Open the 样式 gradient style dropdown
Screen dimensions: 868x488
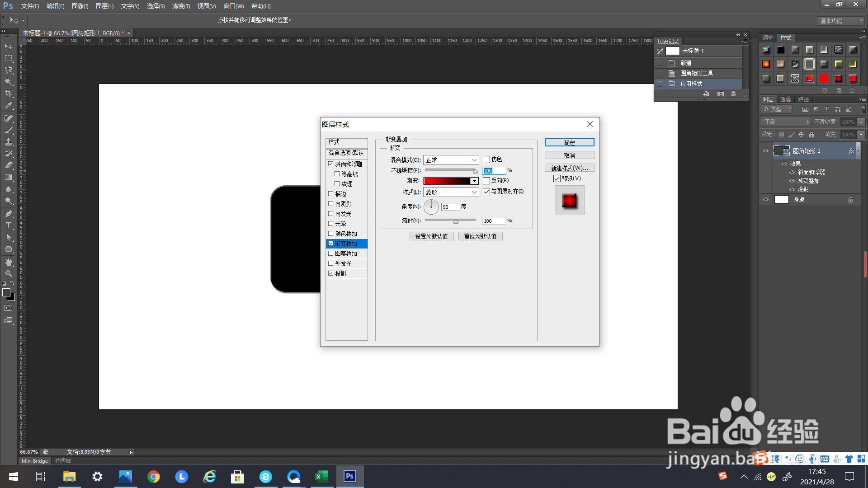(x=451, y=192)
